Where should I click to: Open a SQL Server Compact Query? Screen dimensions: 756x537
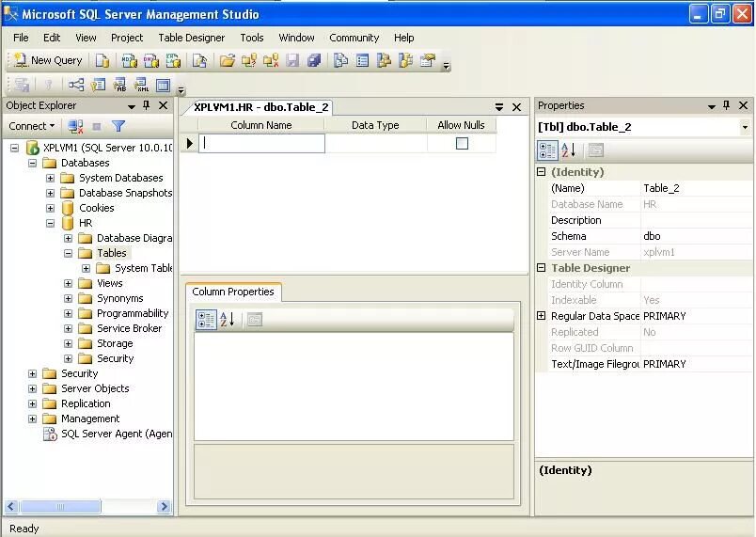pos(199,60)
